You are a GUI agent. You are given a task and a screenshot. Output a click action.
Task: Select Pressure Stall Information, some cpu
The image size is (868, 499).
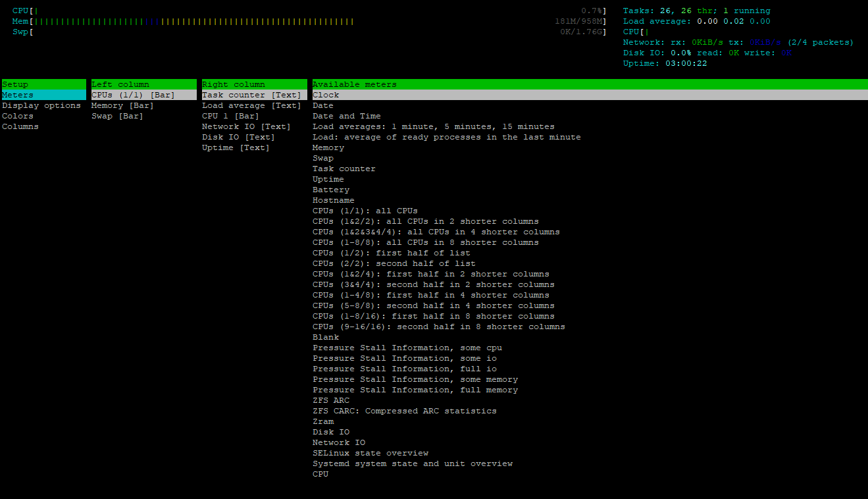[x=407, y=348]
